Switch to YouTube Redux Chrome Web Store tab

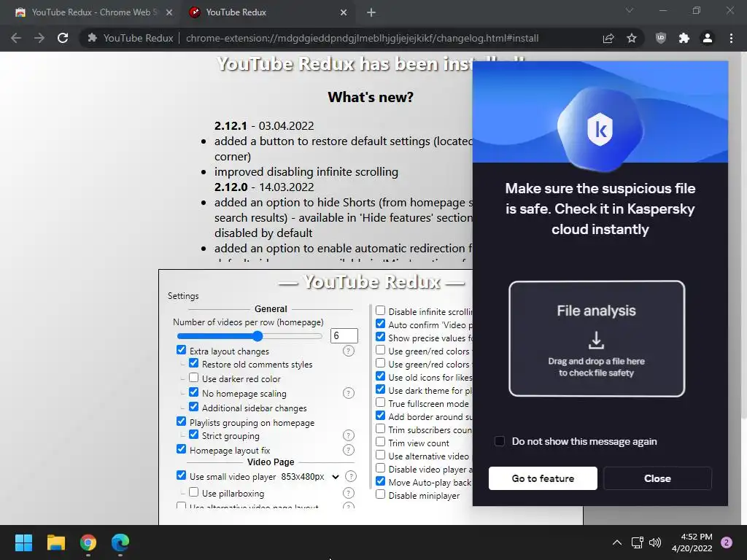click(x=94, y=12)
